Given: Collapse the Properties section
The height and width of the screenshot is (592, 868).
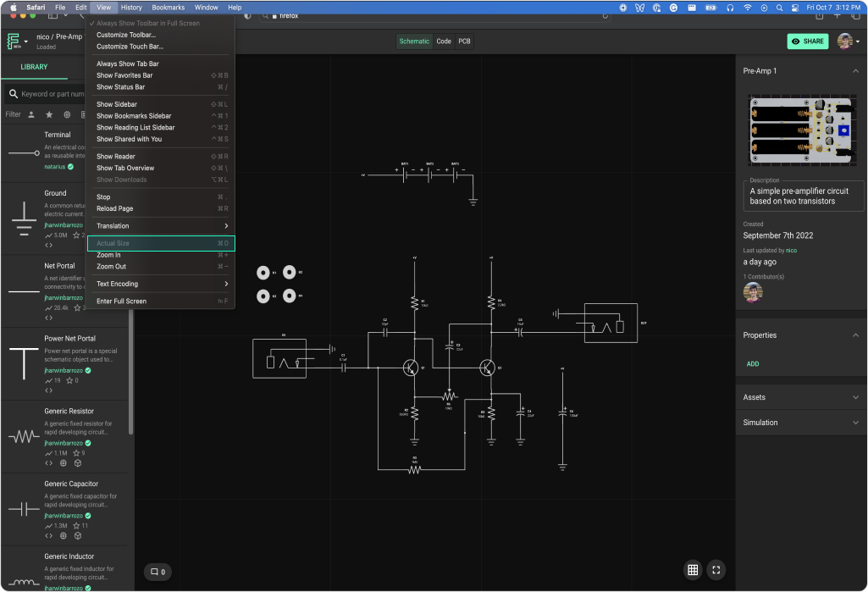Looking at the screenshot, I should pyautogui.click(x=855, y=335).
